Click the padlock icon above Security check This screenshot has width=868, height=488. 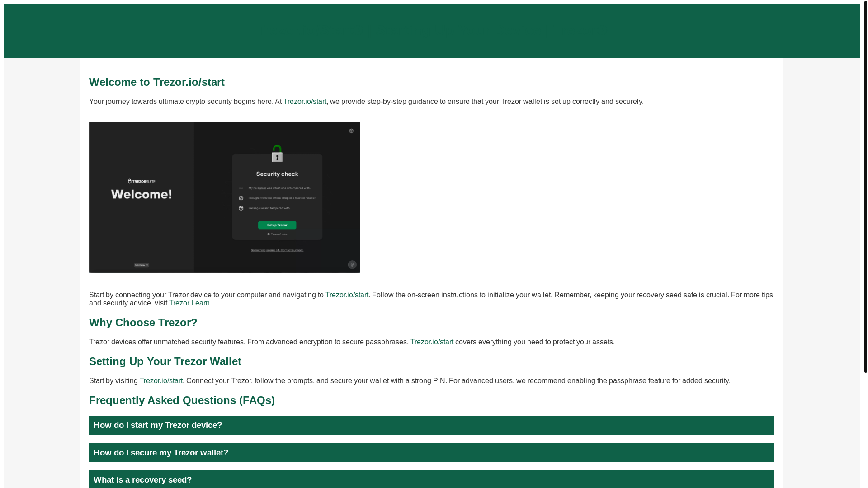[277, 154]
